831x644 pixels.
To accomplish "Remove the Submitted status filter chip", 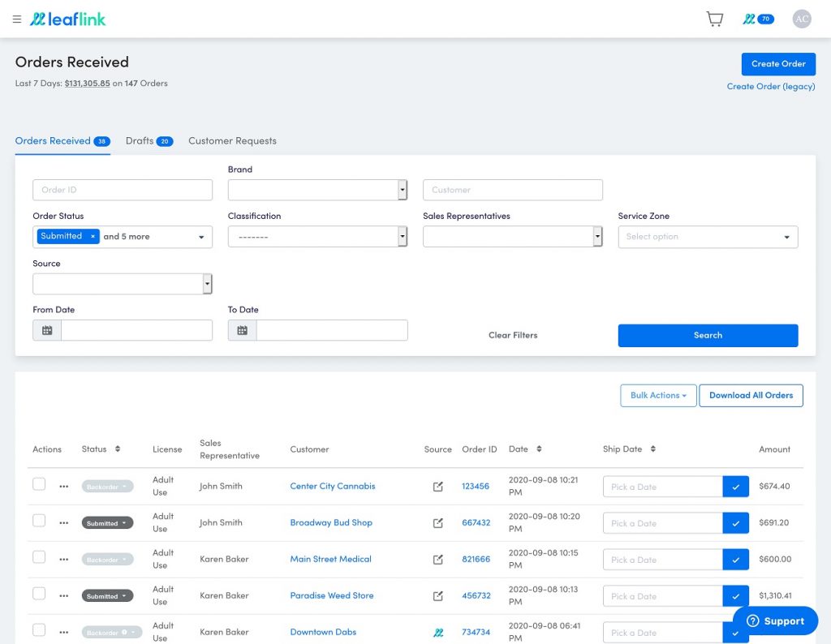I will (93, 237).
